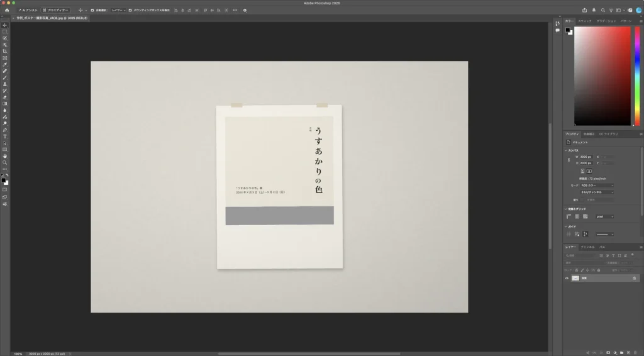Select the Rectangle shape tool
Image resolution: width=644 pixels, height=356 pixels.
[x=5, y=150]
